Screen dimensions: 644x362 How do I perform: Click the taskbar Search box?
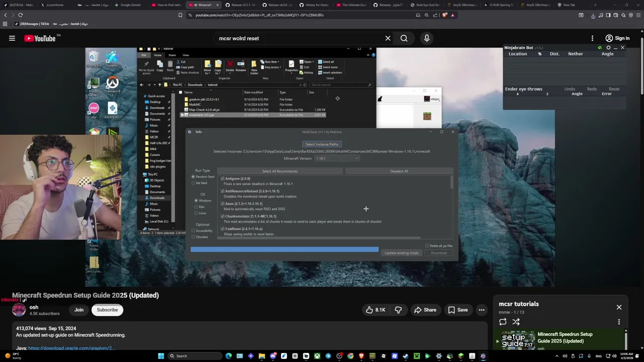click(x=195, y=356)
